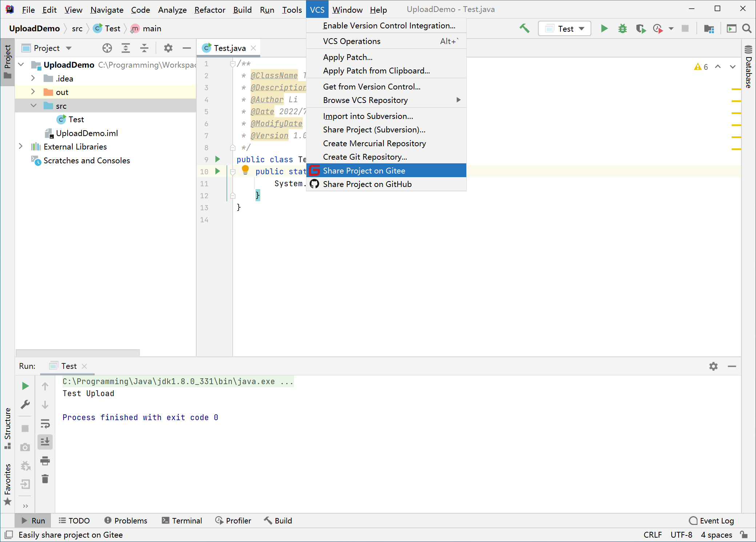Go to next highlighted error arrow

(x=733, y=67)
